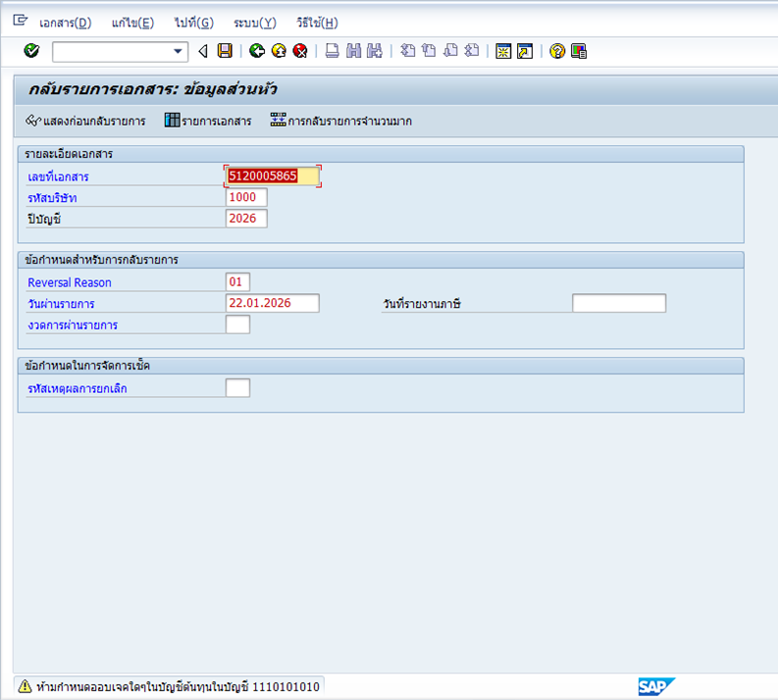Click the green Back arrow icon

tap(257, 51)
